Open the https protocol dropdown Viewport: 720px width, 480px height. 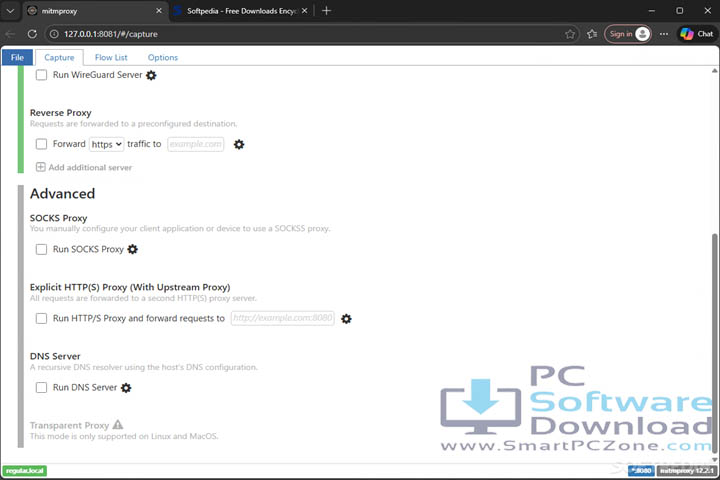coord(106,144)
